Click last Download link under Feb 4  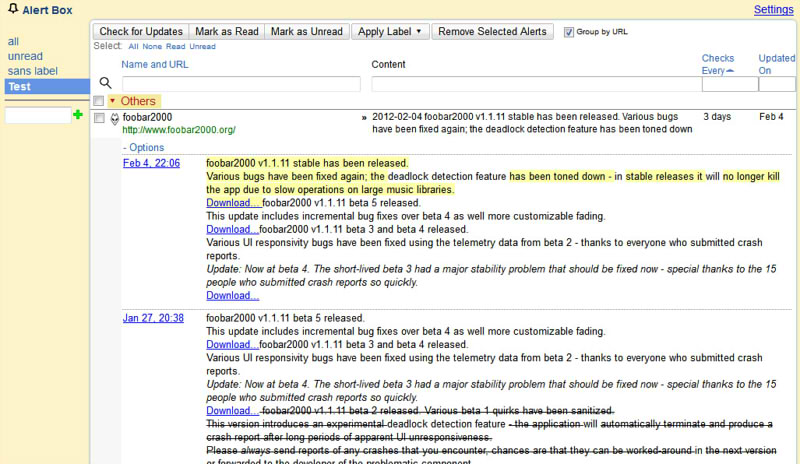pos(233,296)
